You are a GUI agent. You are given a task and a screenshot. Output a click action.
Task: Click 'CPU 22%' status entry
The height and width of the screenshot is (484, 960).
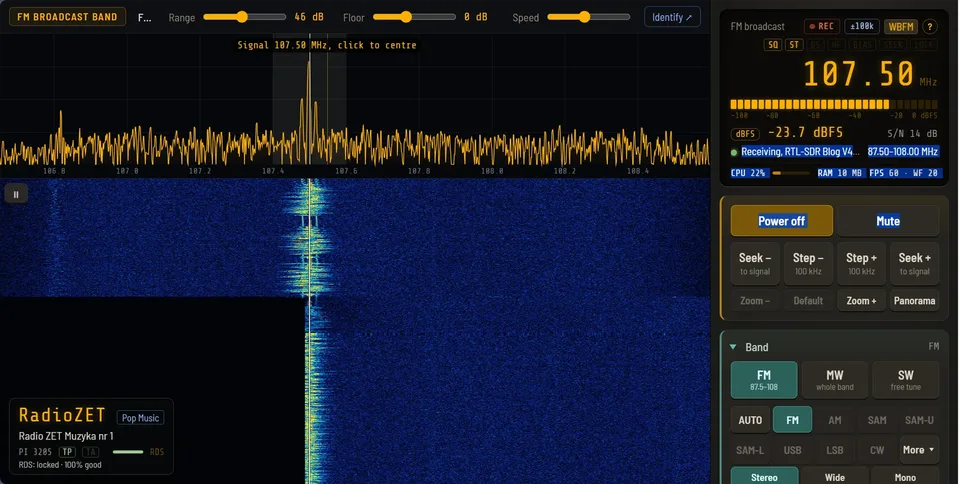[748, 173]
